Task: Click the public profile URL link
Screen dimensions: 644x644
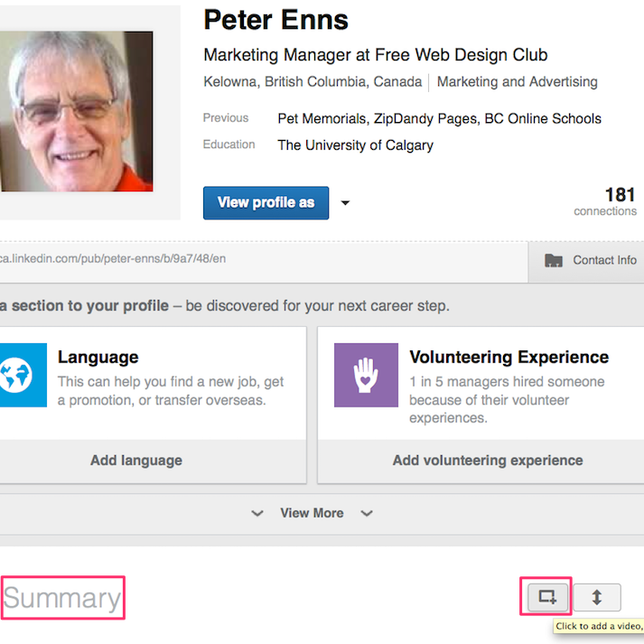Action: (x=113, y=258)
